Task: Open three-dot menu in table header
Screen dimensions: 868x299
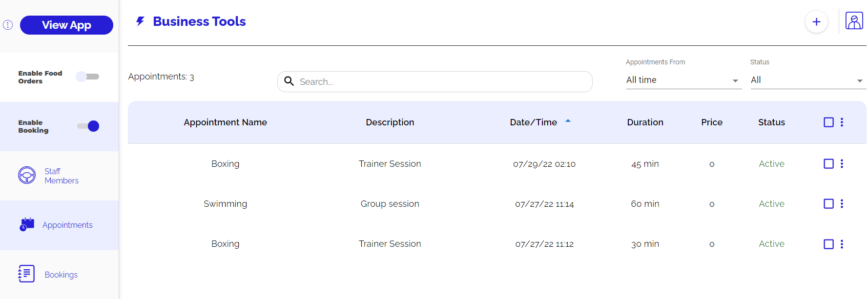Action: 842,122
